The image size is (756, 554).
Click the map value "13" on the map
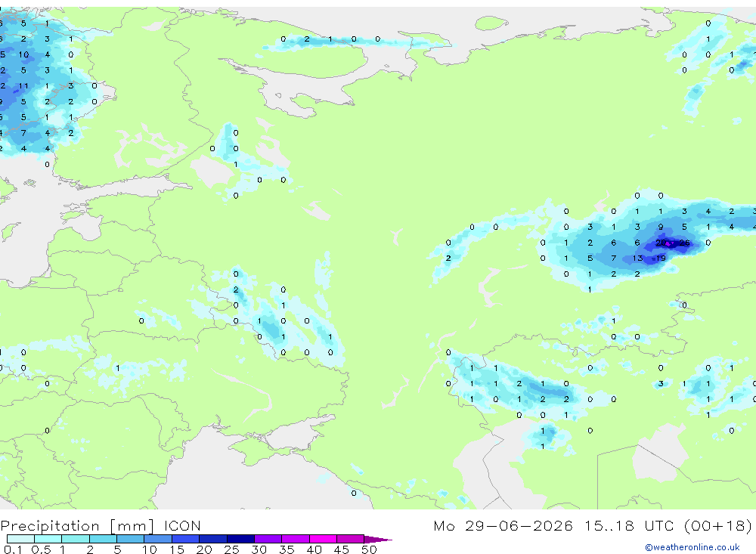coord(637,258)
